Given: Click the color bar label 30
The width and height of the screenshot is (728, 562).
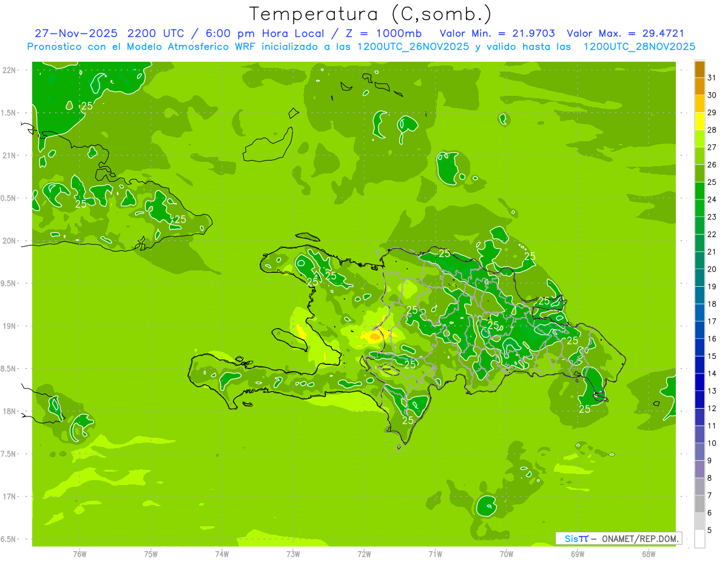Looking at the screenshot, I should click(712, 95).
